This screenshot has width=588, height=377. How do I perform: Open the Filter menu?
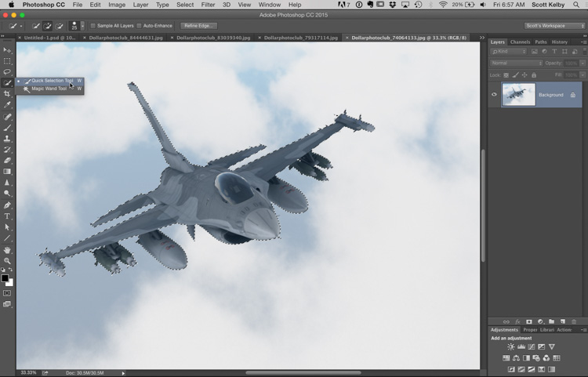click(x=208, y=5)
